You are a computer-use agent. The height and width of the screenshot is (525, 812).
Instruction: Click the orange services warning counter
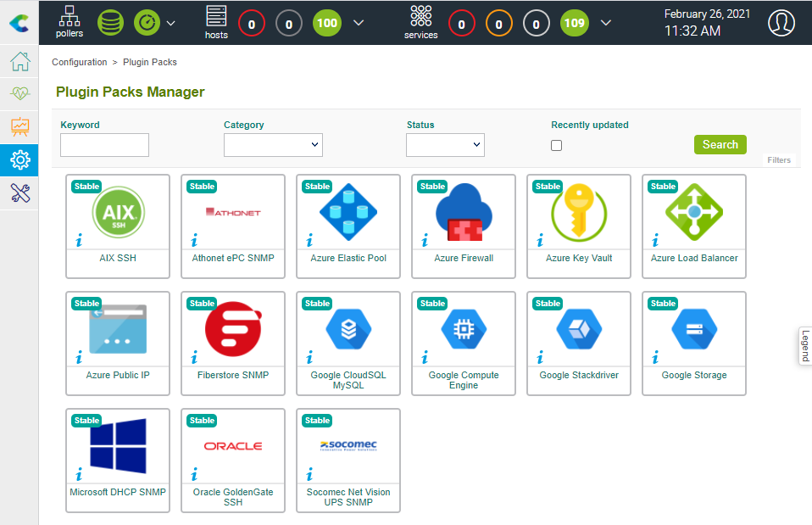498,23
